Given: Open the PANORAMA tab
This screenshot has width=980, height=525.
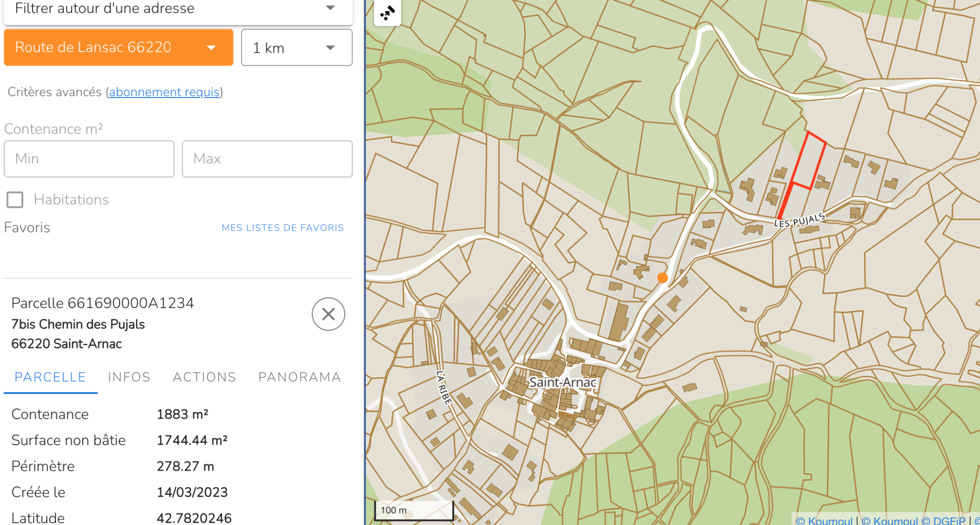Looking at the screenshot, I should [x=300, y=377].
